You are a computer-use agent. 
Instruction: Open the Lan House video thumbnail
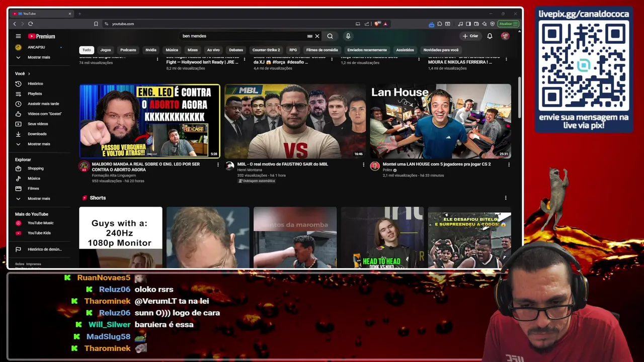(x=440, y=121)
